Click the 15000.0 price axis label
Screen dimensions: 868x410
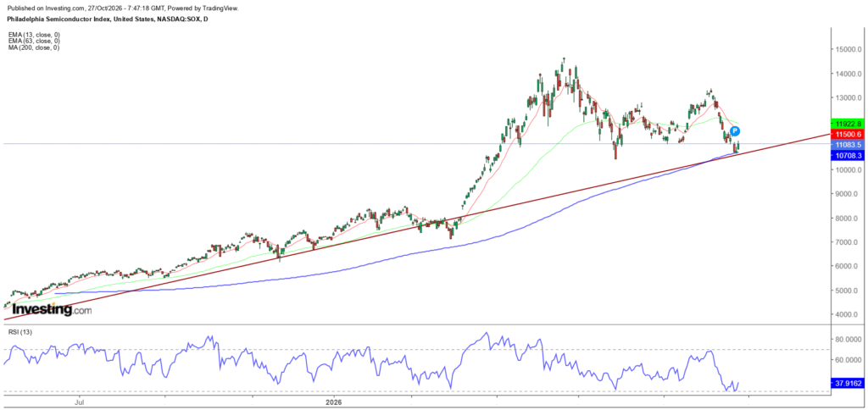pyautogui.click(x=847, y=50)
